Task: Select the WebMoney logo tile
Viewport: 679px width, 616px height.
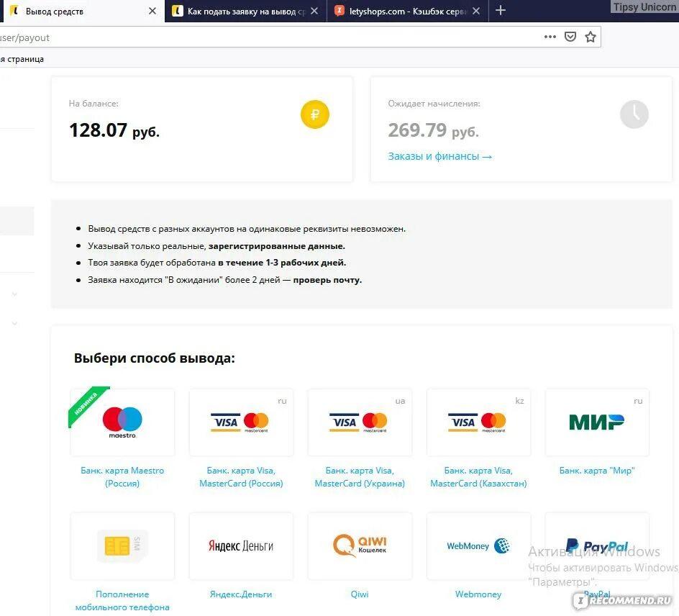Action: pyautogui.click(x=478, y=545)
